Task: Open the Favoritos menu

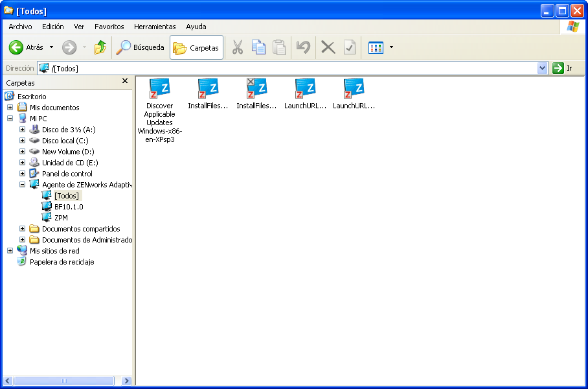Action: (x=109, y=27)
